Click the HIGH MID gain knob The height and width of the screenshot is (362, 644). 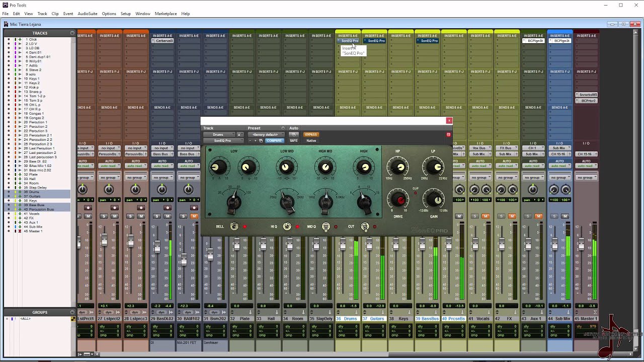[325, 167]
